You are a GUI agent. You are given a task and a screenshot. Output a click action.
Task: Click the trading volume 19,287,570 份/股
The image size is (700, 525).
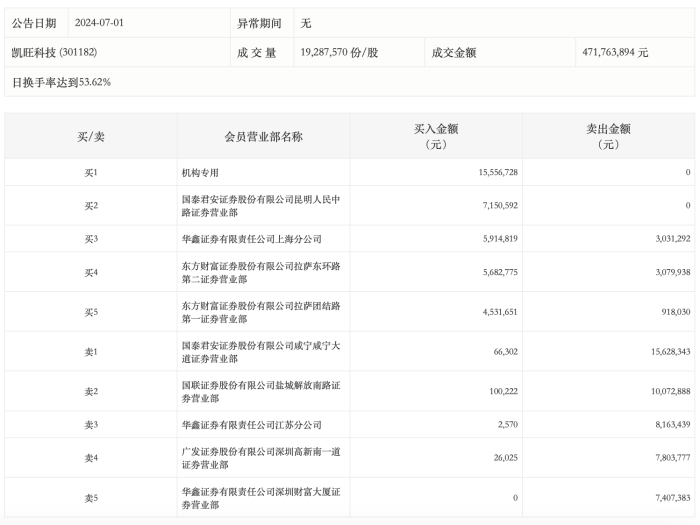[x=339, y=52]
